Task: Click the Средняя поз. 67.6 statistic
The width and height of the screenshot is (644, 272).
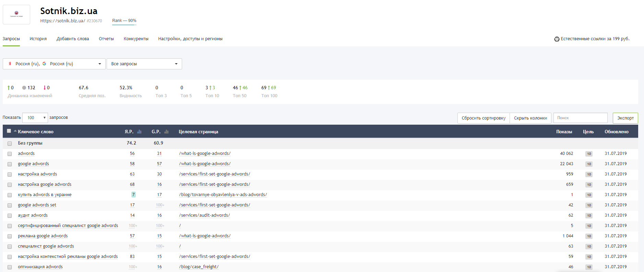Action: tap(92, 92)
